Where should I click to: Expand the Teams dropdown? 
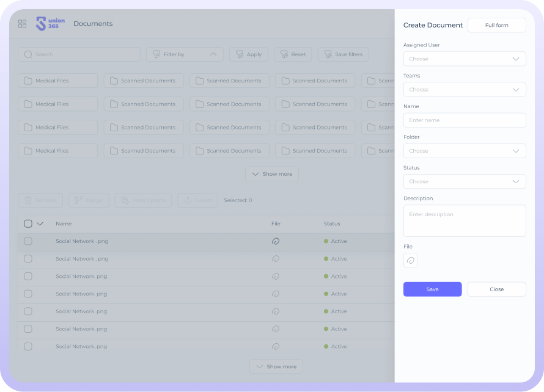click(465, 90)
